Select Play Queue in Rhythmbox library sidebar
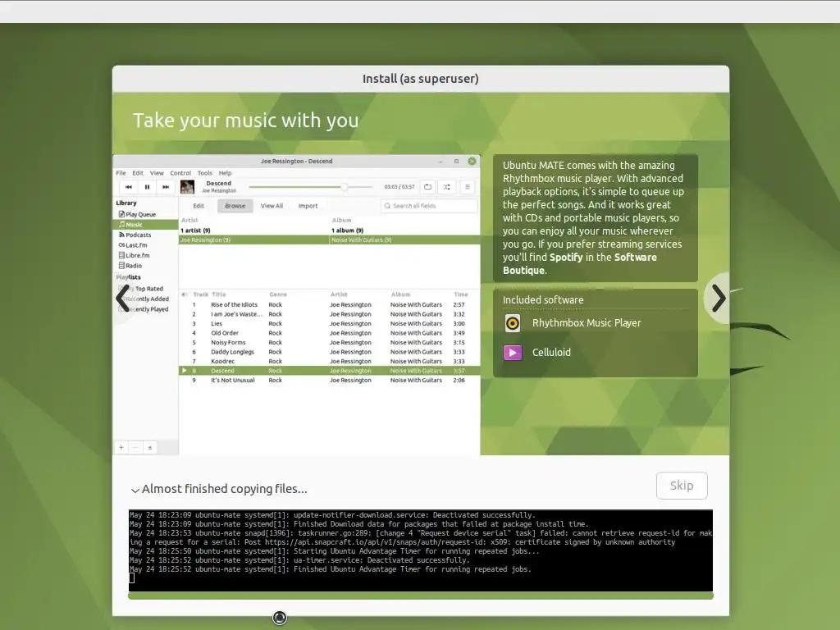The width and height of the screenshot is (840, 630). 145,214
